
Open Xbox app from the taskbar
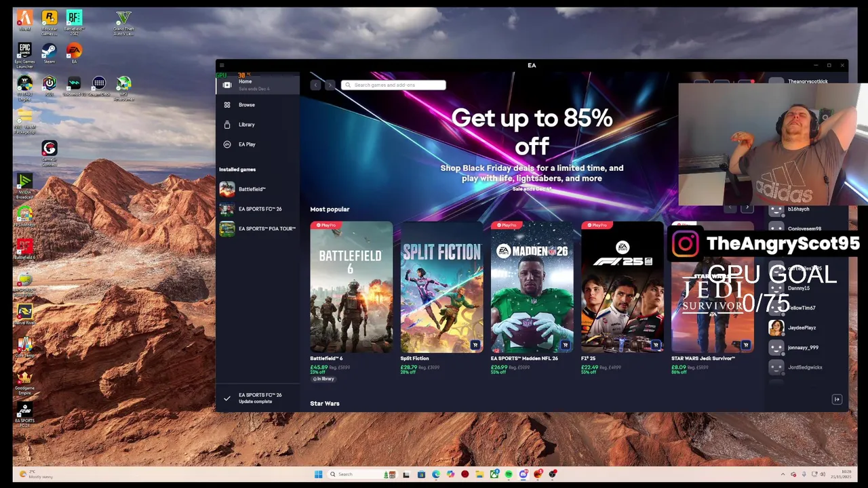pyautogui.click(x=494, y=474)
